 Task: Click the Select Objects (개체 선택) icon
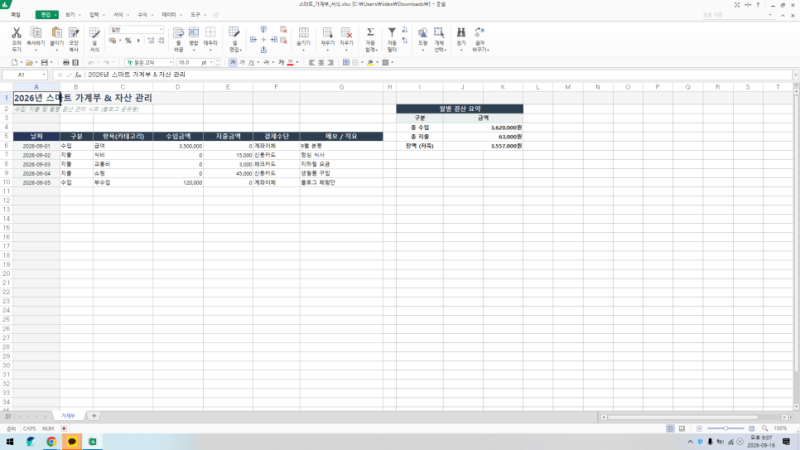439,34
